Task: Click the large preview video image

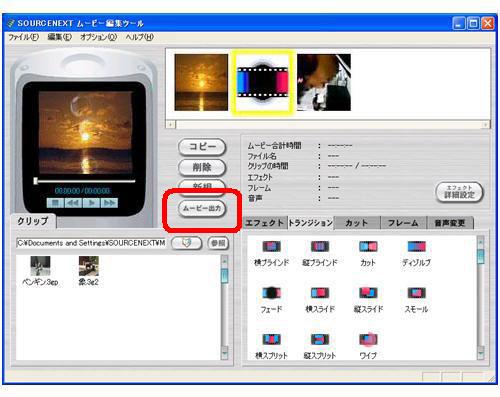Action: [86, 132]
